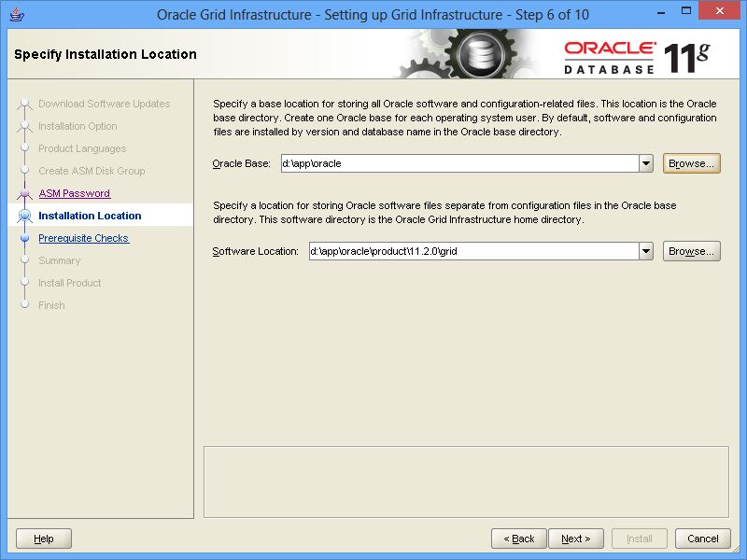Screen dimensions: 747x560
Task: Click the Installation Location step bullet icon
Action: 25,216
